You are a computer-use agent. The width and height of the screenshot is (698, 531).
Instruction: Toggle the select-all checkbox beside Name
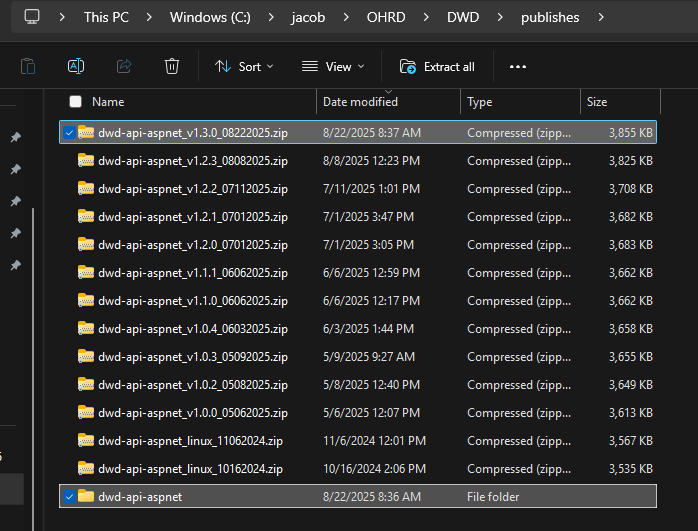coord(76,101)
